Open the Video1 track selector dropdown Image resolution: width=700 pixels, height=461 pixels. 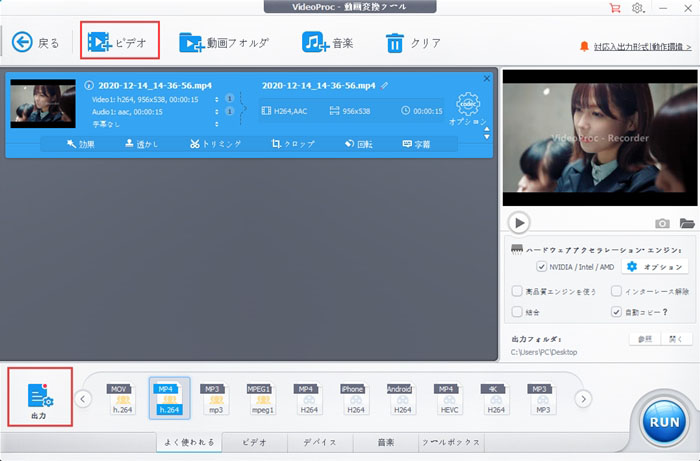tap(217, 99)
